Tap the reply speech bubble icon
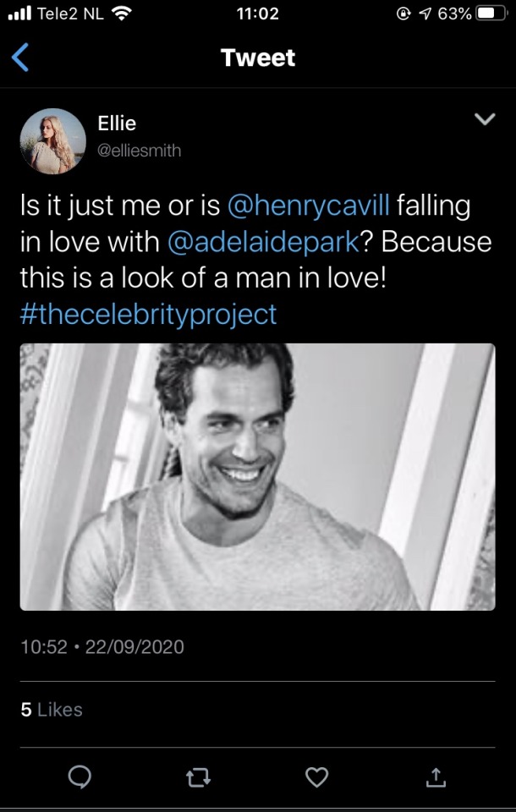This screenshot has width=516, height=812. point(80,776)
